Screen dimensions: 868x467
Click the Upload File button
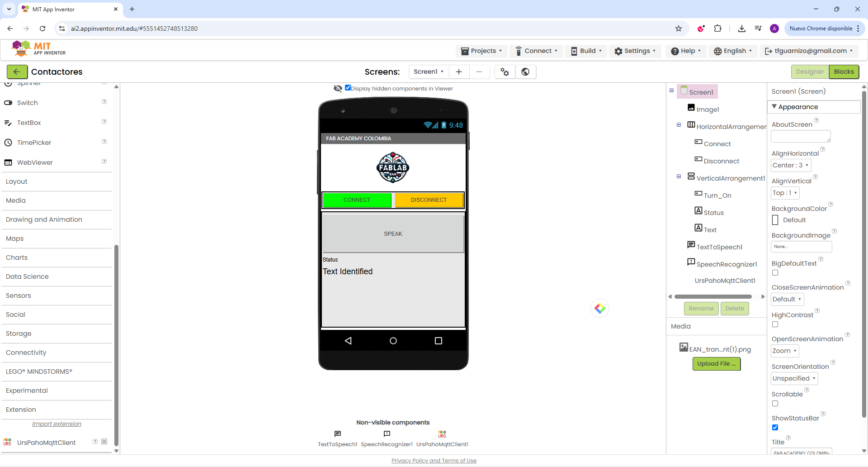coord(717,364)
